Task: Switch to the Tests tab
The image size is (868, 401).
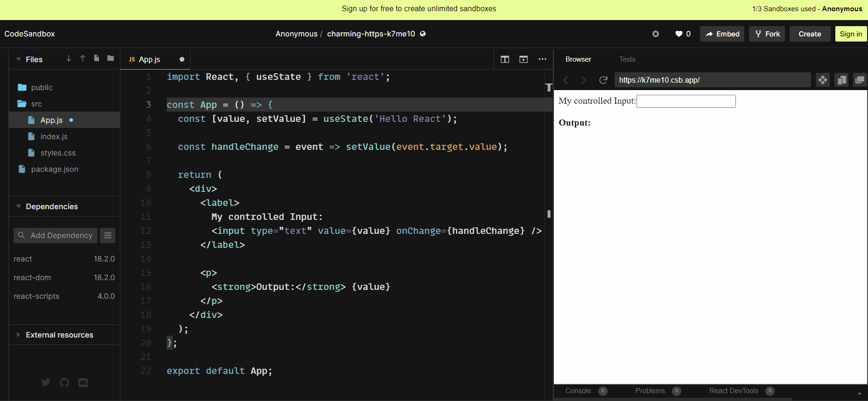Action: coord(627,59)
